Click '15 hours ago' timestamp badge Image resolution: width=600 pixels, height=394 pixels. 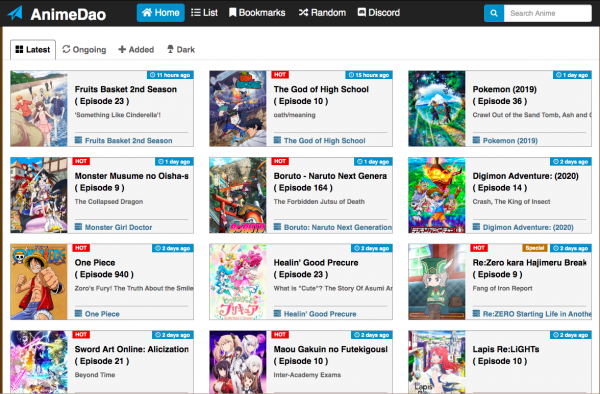(x=369, y=75)
